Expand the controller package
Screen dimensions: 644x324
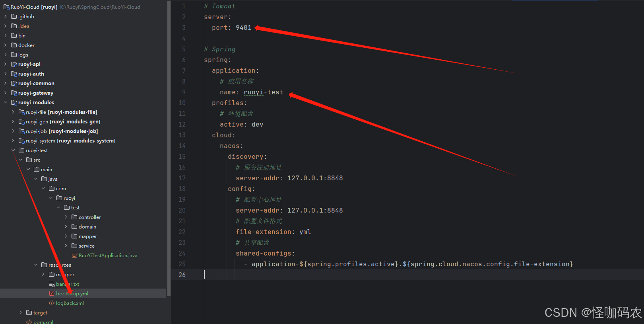66,217
